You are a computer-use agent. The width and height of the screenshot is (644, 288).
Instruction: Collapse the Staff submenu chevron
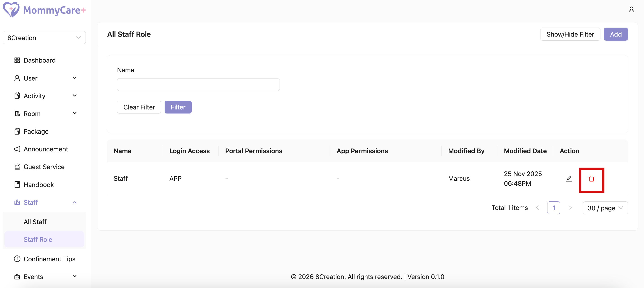(75, 202)
